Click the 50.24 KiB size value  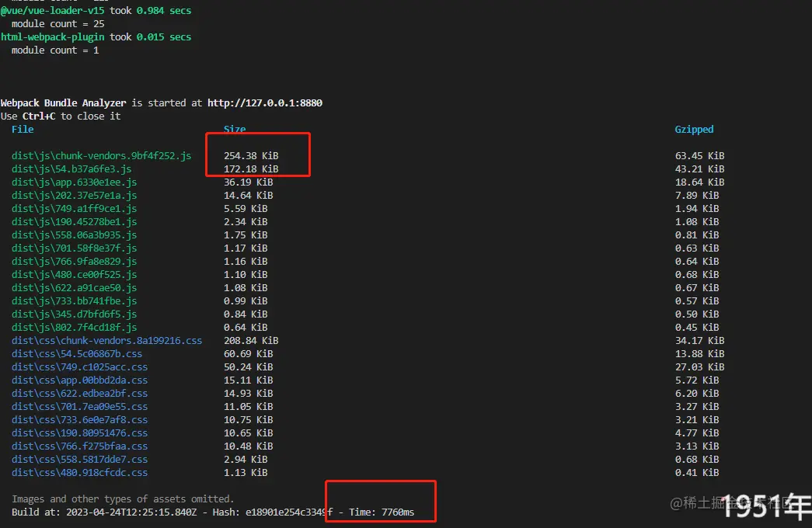(248, 367)
